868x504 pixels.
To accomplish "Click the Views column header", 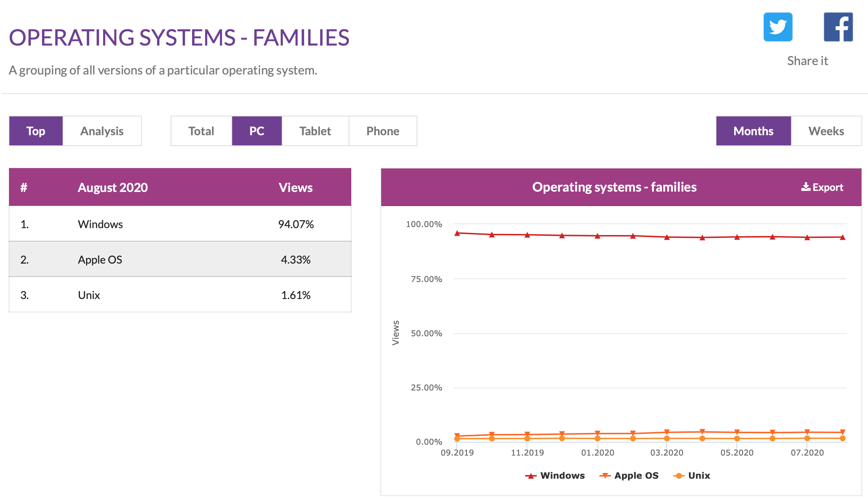I will (295, 188).
